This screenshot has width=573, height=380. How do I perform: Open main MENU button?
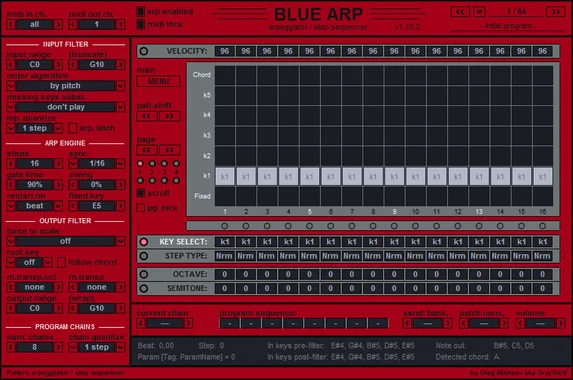tap(158, 81)
